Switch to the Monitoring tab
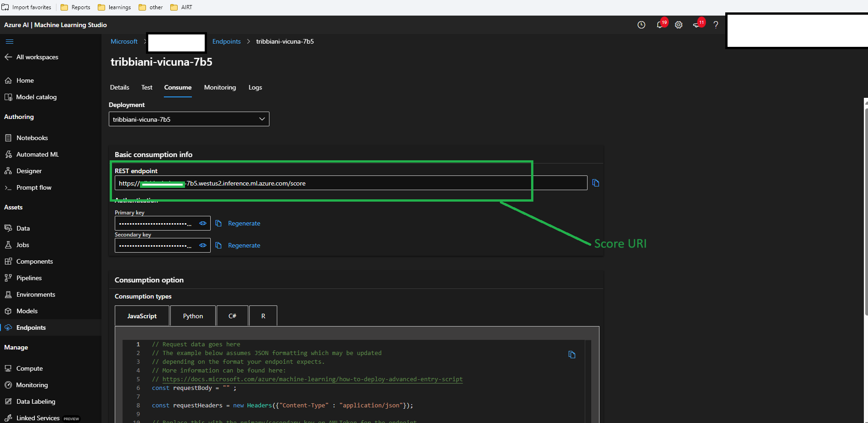The image size is (868, 423). 220,87
